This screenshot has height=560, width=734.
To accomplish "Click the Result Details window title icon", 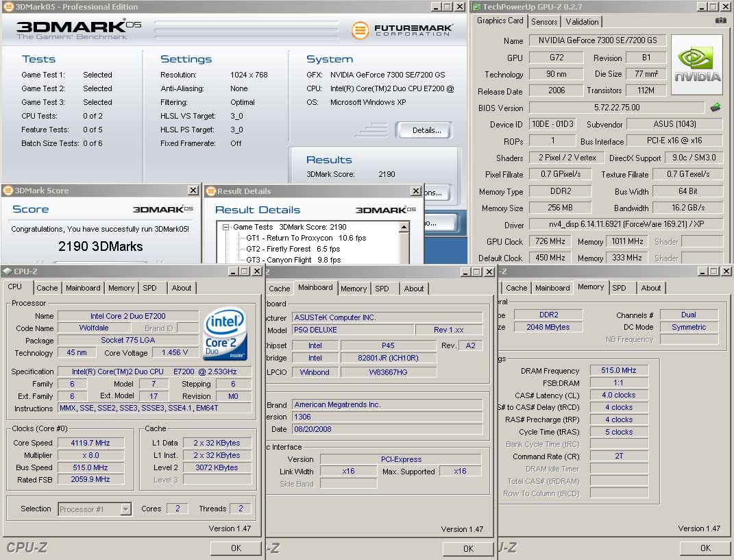I will (x=210, y=191).
